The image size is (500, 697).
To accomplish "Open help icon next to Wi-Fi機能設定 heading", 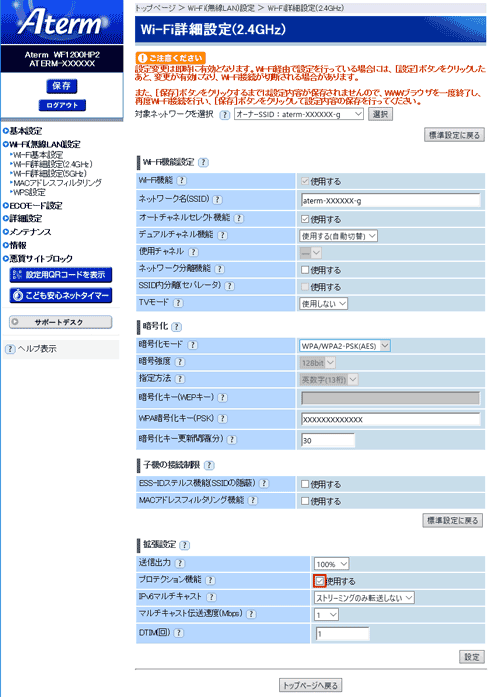I will pyautogui.click(x=203, y=163).
